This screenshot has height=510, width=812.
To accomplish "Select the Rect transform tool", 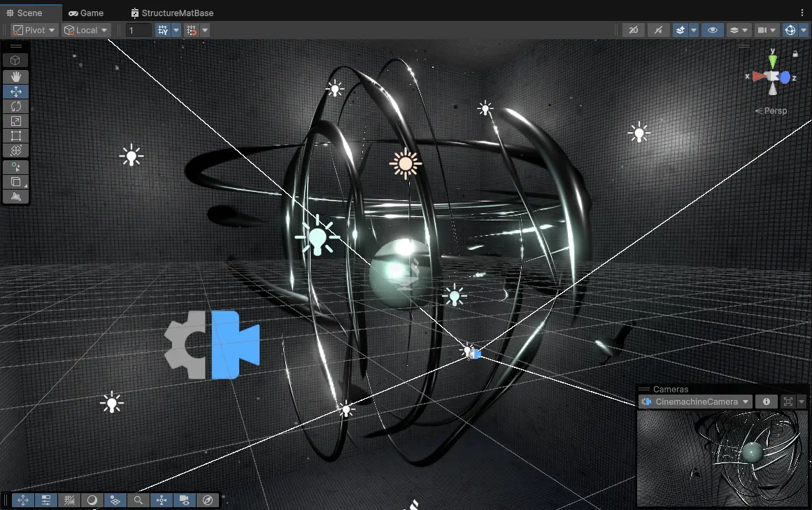I will 15,136.
